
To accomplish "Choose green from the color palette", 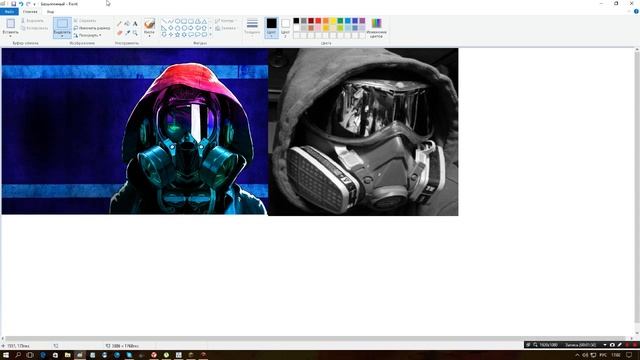I will click(340, 20).
